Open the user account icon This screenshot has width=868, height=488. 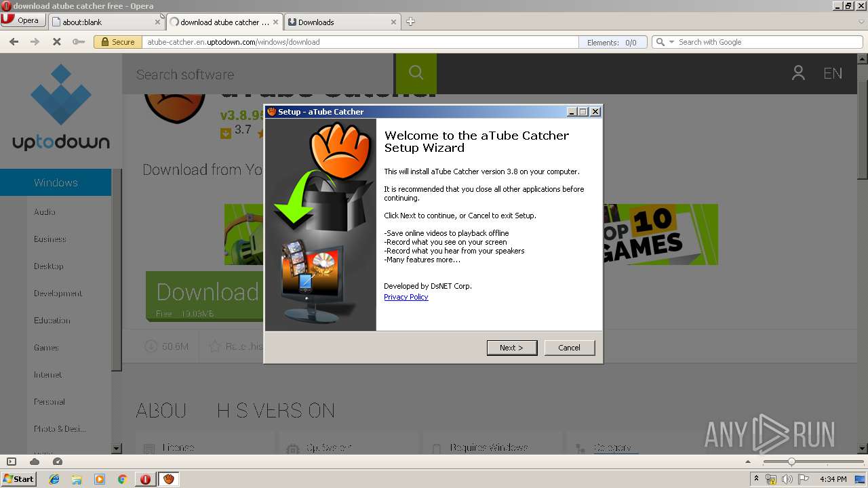tap(798, 73)
